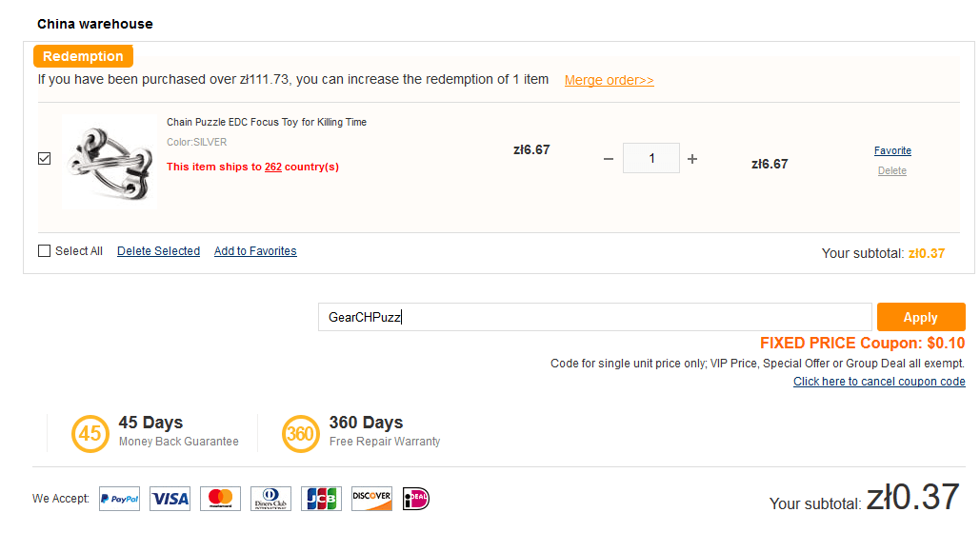
Task: Click the VISA payment icon
Action: [x=170, y=499]
